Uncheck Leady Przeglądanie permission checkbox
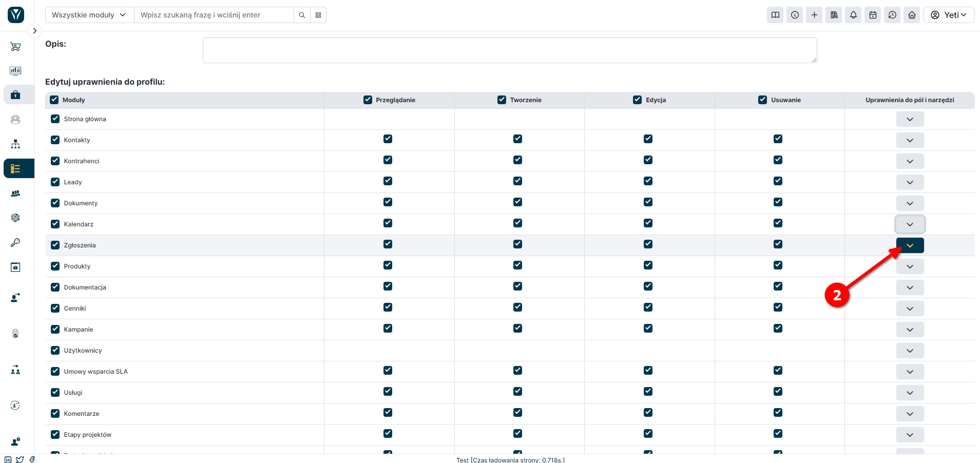This screenshot has height=463, width=980. pos(388,181)
